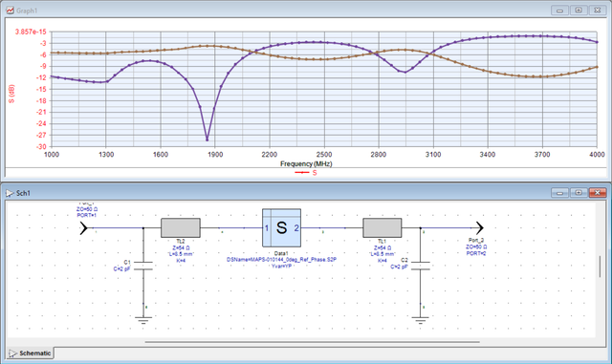
Task: Select the C2 capacitor symbol
Action: coord(421,267)
